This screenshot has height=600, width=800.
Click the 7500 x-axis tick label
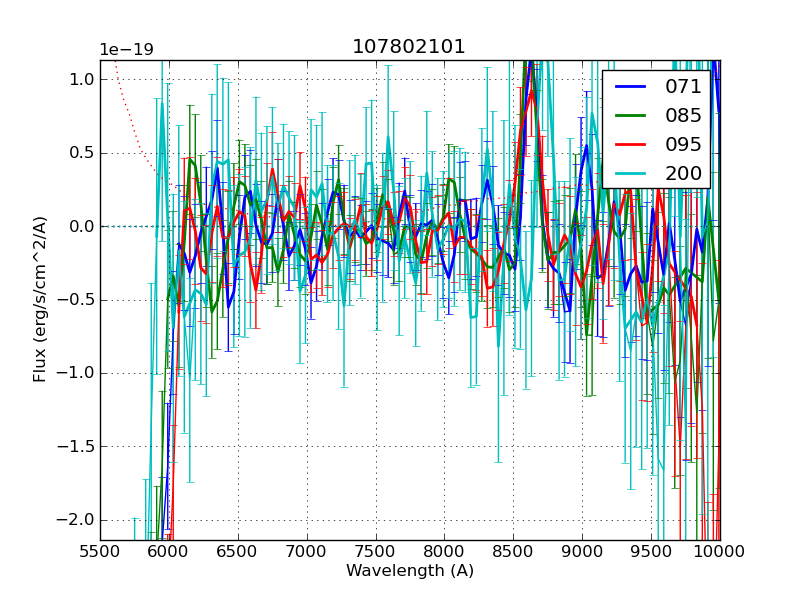(376, 551)
